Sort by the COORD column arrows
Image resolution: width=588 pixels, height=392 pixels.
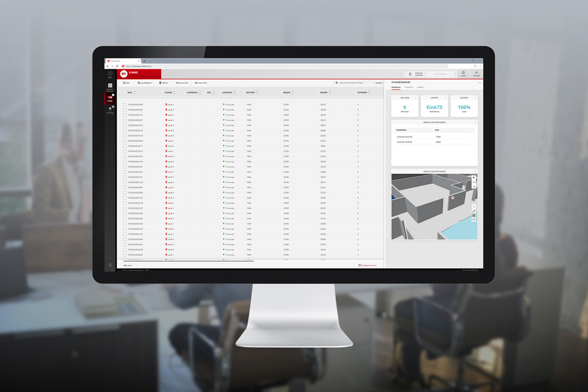[175, 92]
